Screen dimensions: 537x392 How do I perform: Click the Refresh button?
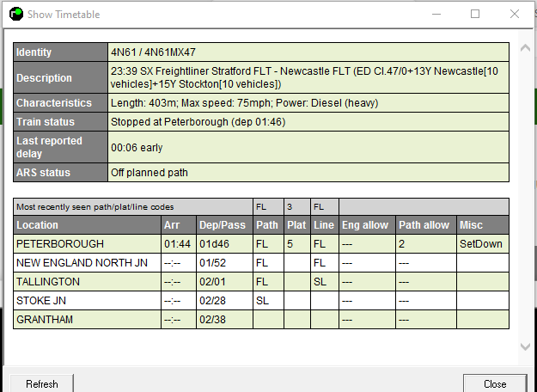pos(42,383)
